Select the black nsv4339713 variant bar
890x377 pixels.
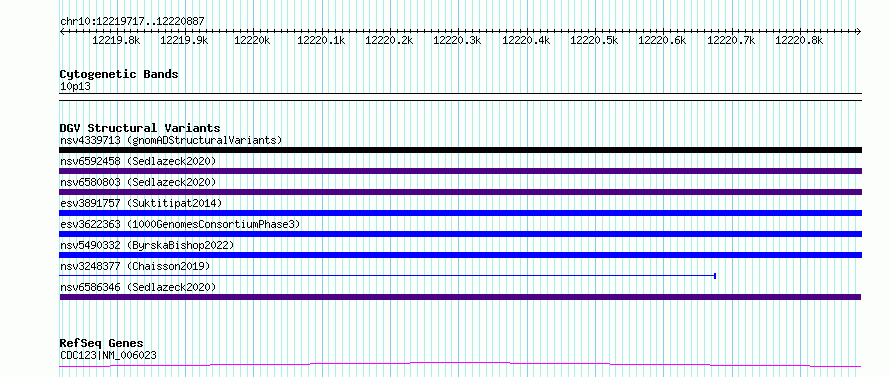click(460, 150)
